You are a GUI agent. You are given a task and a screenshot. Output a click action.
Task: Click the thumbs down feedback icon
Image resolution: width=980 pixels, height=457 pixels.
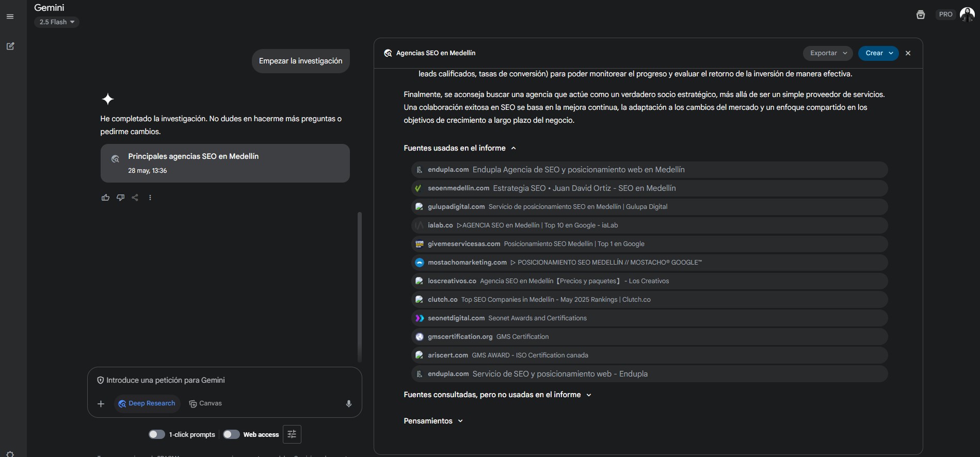tap(120, 198)
